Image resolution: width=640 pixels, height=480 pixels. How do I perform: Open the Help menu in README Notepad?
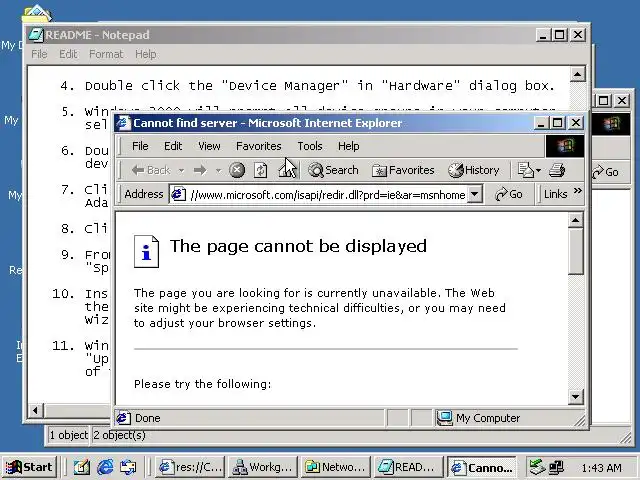pyautogui.click(x=146, y=54)
